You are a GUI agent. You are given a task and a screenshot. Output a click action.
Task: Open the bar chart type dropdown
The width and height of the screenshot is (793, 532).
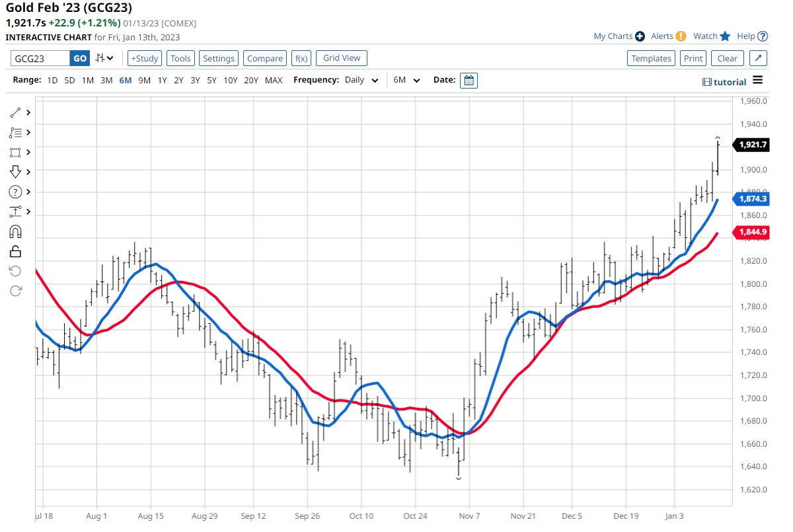click(104, 58)
